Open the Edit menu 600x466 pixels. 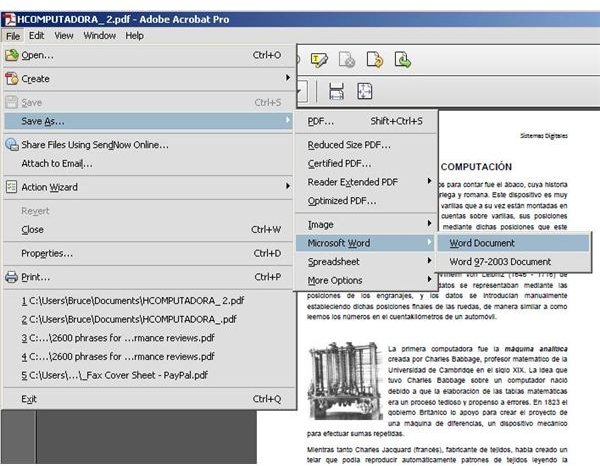36,36
